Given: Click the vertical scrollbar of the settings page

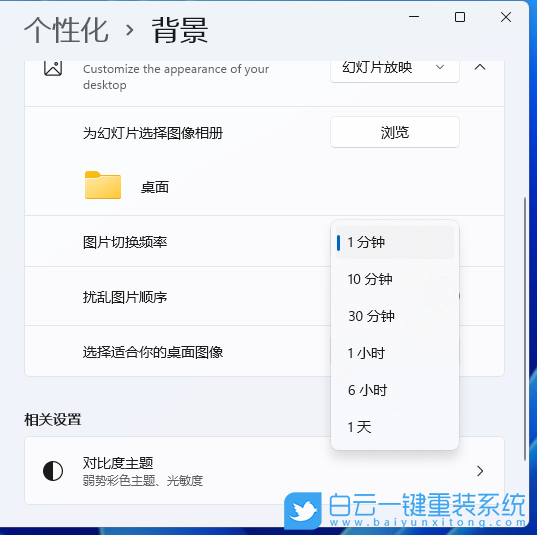Looking at the screenshot, I should pos(524,329).
